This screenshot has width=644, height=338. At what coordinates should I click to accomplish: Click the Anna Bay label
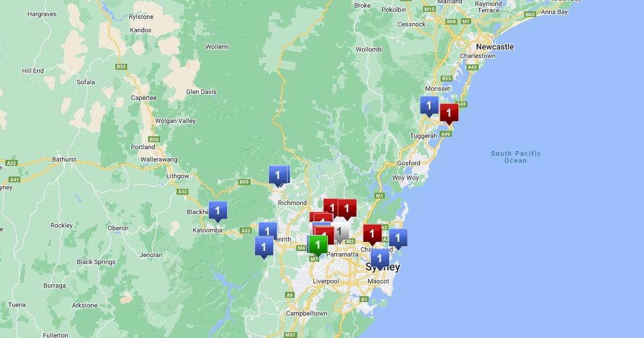pos(554,12)
